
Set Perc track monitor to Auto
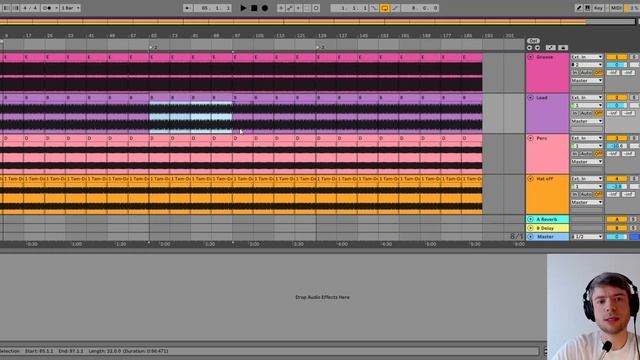pos(586,153)
